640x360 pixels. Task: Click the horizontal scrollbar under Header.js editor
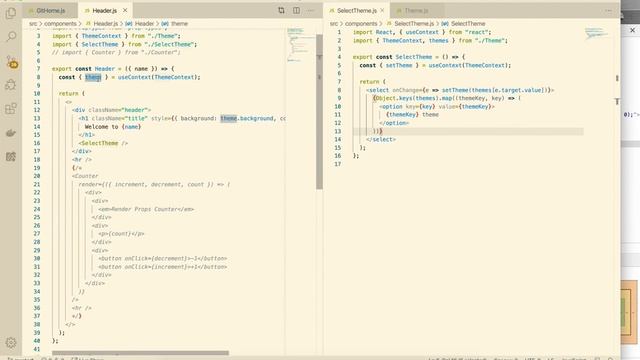click(x=140, y=353)
